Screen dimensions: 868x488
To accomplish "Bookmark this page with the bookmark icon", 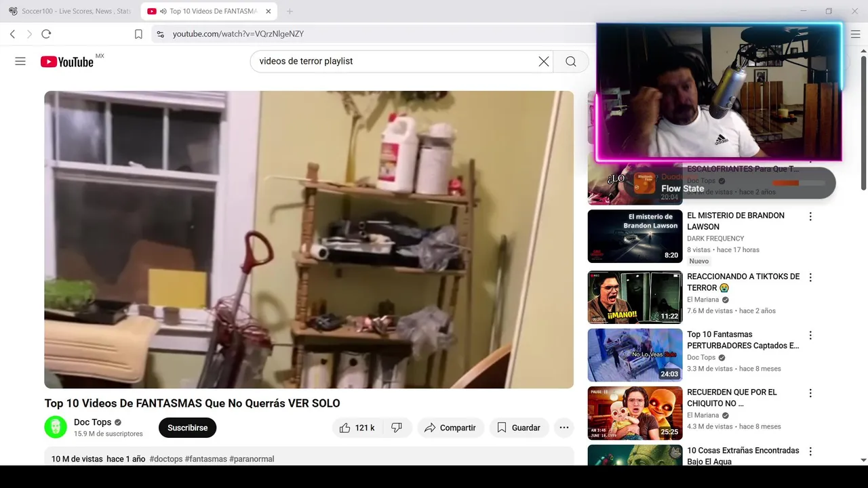I will [138, 34].
